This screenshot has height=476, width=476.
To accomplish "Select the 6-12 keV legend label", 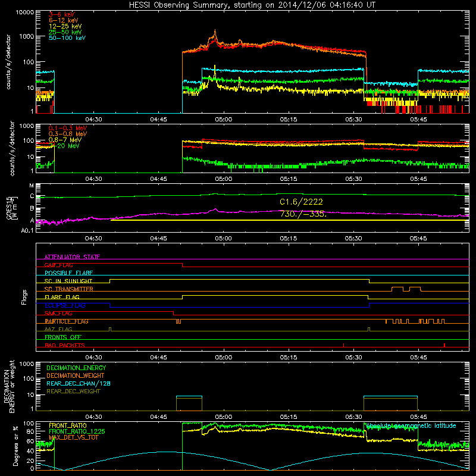I will 64,20.
